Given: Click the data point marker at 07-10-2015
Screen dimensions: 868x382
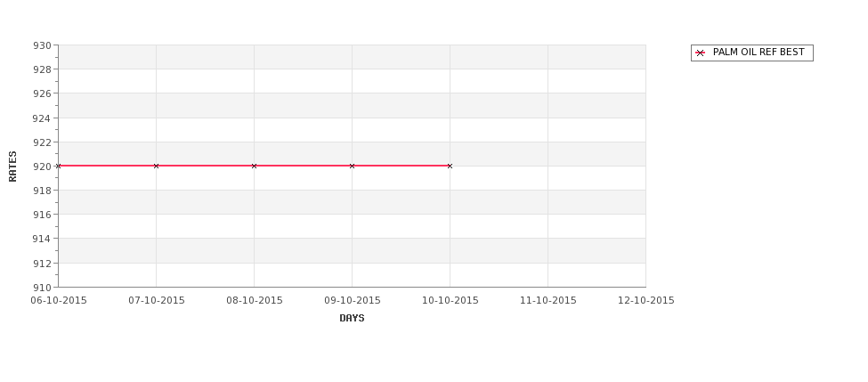Looking at the screenshot, I should (x=156, y=167).
